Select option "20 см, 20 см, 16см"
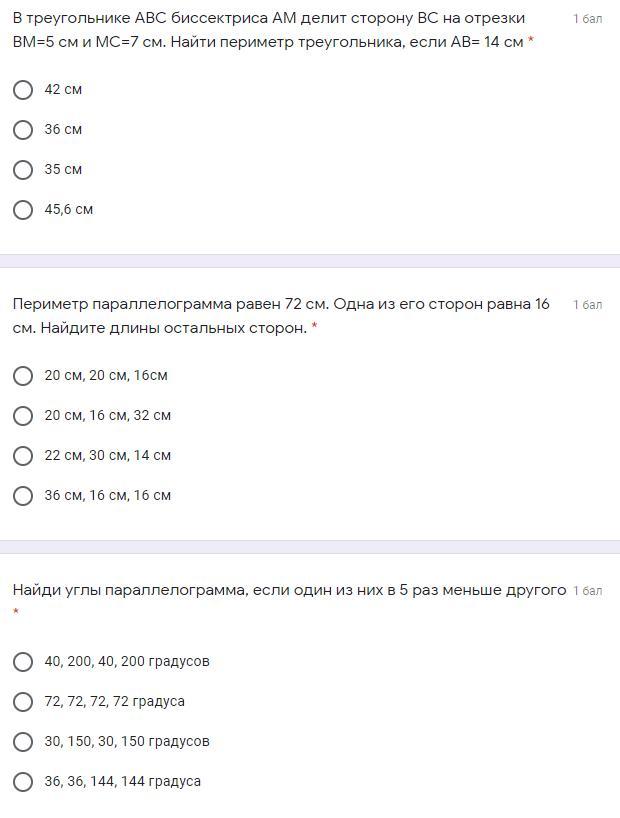 pos(23,376)
